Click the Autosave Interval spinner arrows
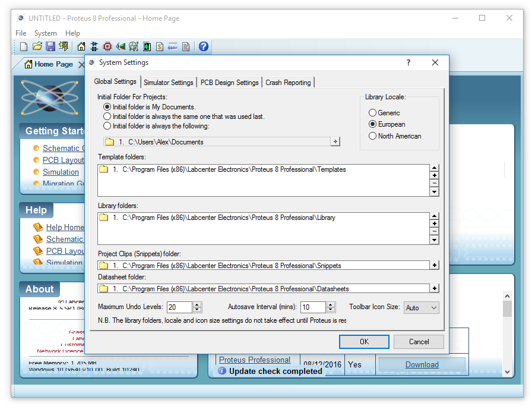532x406 pixels. point(331,307)
